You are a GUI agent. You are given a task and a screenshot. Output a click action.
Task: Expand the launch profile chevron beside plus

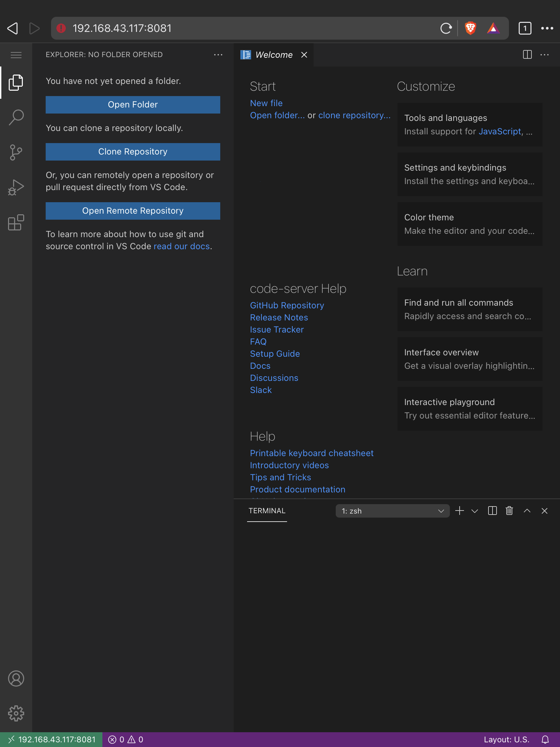coord(475,511)
